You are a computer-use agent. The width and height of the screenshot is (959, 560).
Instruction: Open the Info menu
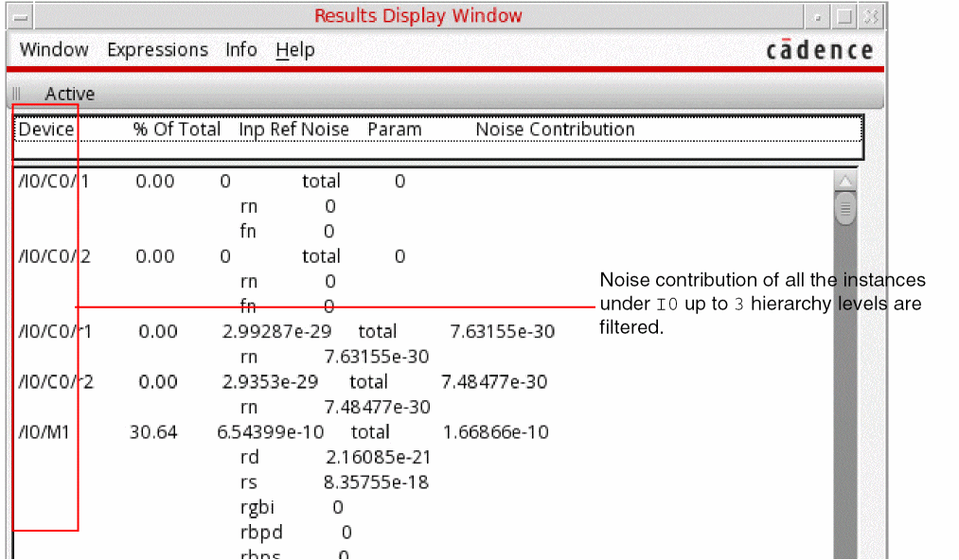coord(240,50)
